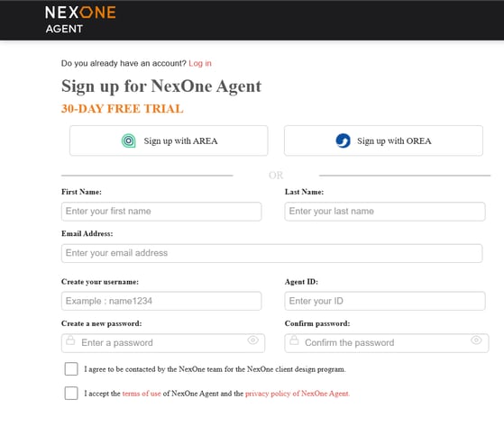The width and height of the screenshot is (504, 426).
Task: Open the Log in link
Action: pos(200,63)
